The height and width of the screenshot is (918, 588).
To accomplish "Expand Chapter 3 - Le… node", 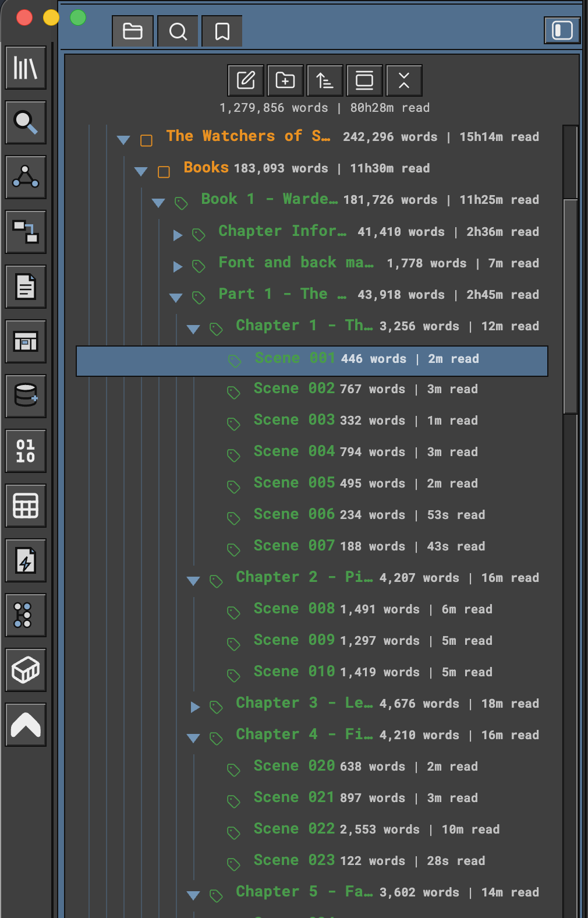I will click(x=195, y=707).
